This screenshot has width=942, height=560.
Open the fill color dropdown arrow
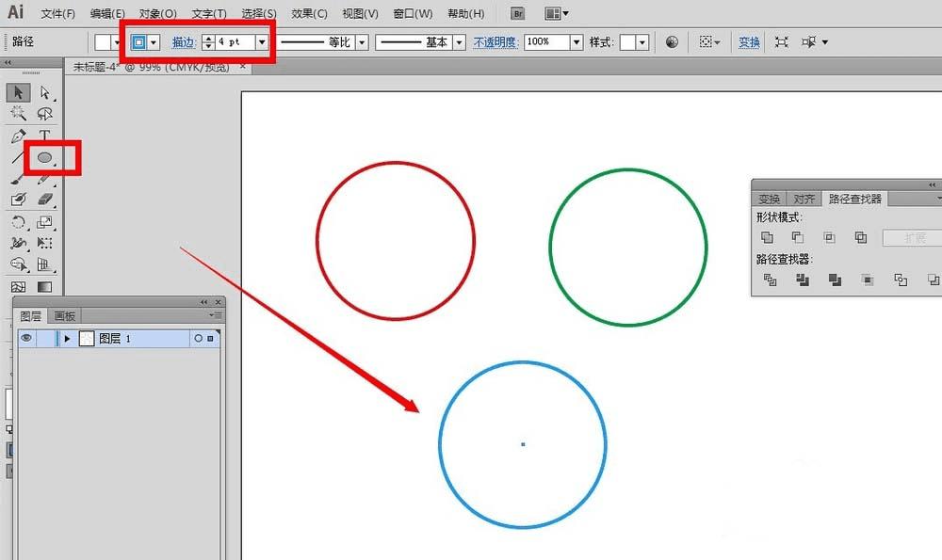(117, 42)
